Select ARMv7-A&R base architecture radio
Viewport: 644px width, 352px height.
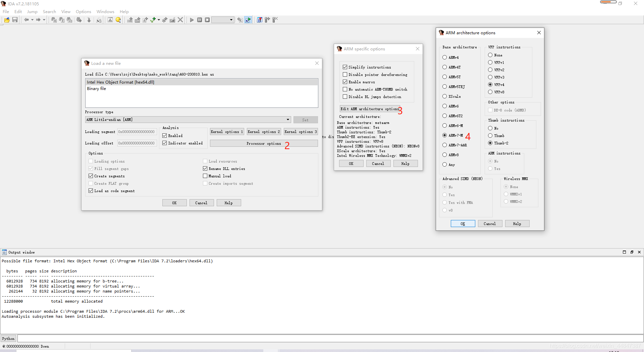(x=444, y=145)
